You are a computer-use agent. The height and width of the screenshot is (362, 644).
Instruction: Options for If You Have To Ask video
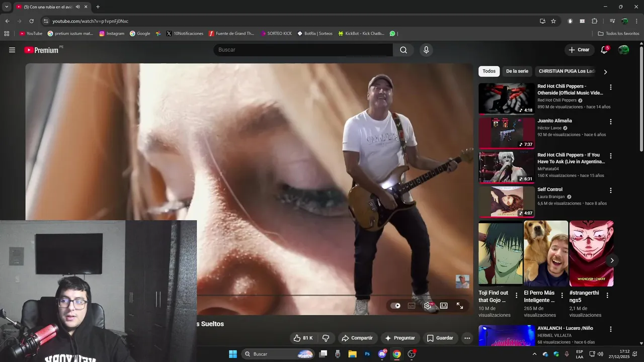coord(611,156)
